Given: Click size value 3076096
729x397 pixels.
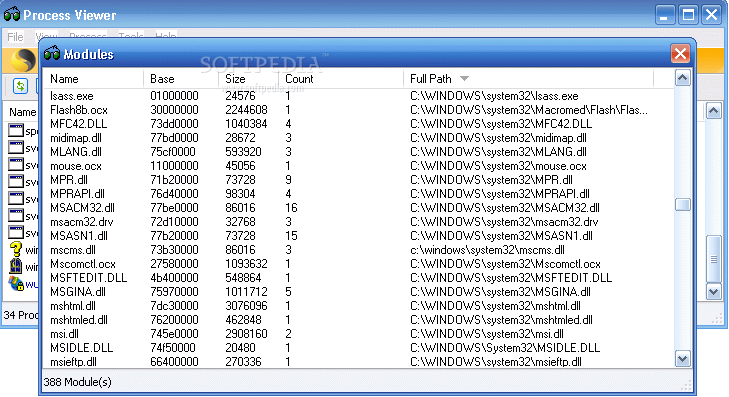Looking at the screenshot, I should (x=246, y=306).
